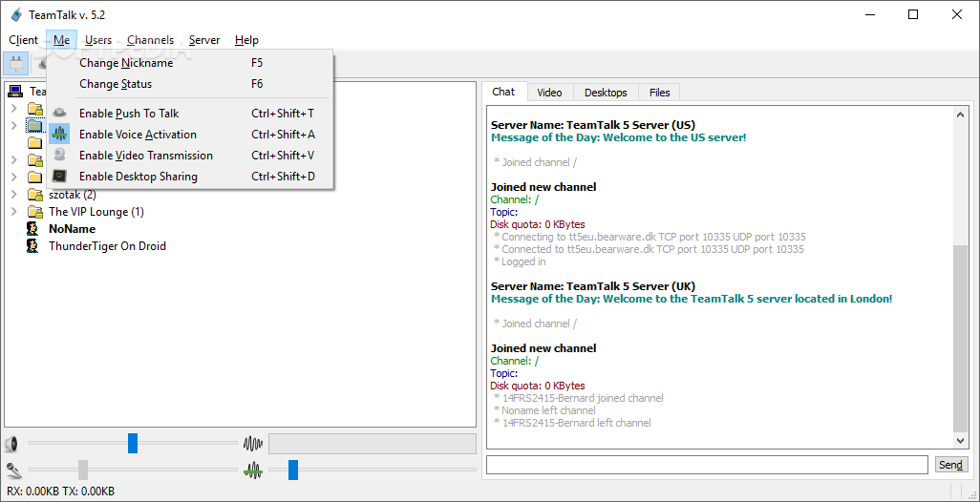Open the Channels menu

(151, 40)
